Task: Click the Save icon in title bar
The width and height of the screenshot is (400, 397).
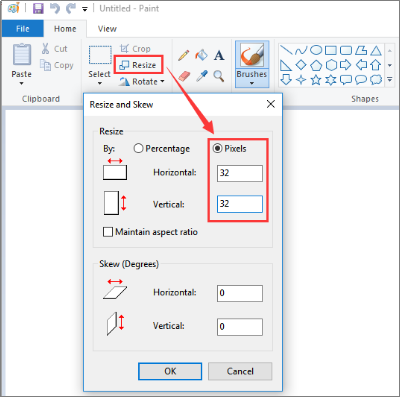Action: pos(38,8)
